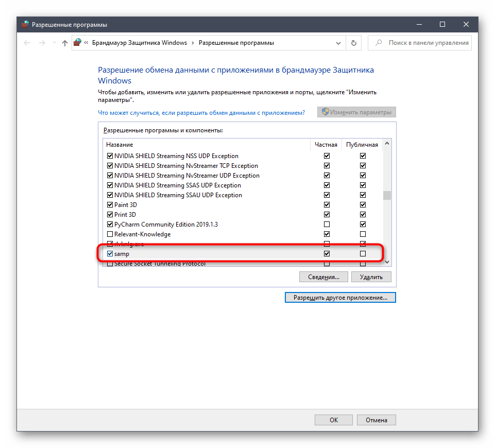The image size is (495, 448).
Task: Click the Разрешить другое приложение button
Action: (x=340, y=298)
